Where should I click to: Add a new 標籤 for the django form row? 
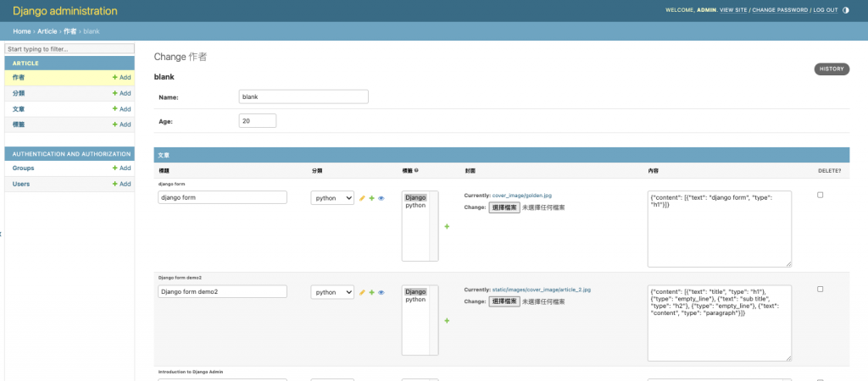[x=447, y=226]
